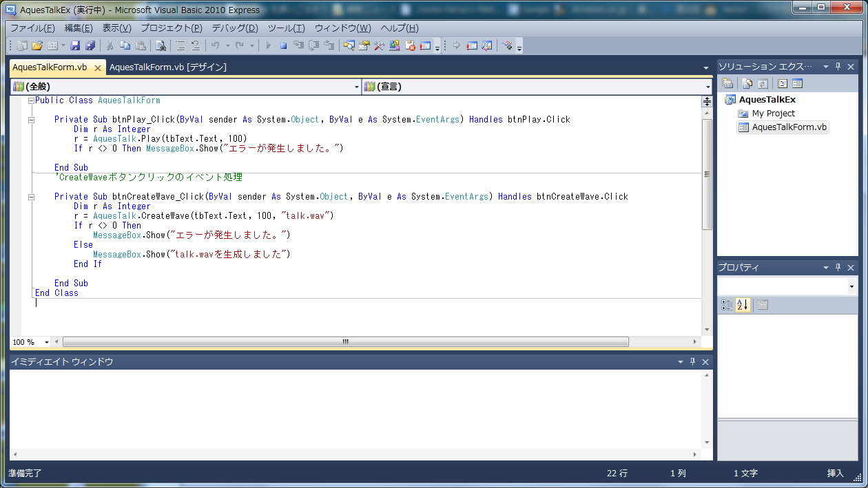Click View Designer icon in Solution Explorer
This screenshot has height=488, width=868.
[x=798, y=83]
